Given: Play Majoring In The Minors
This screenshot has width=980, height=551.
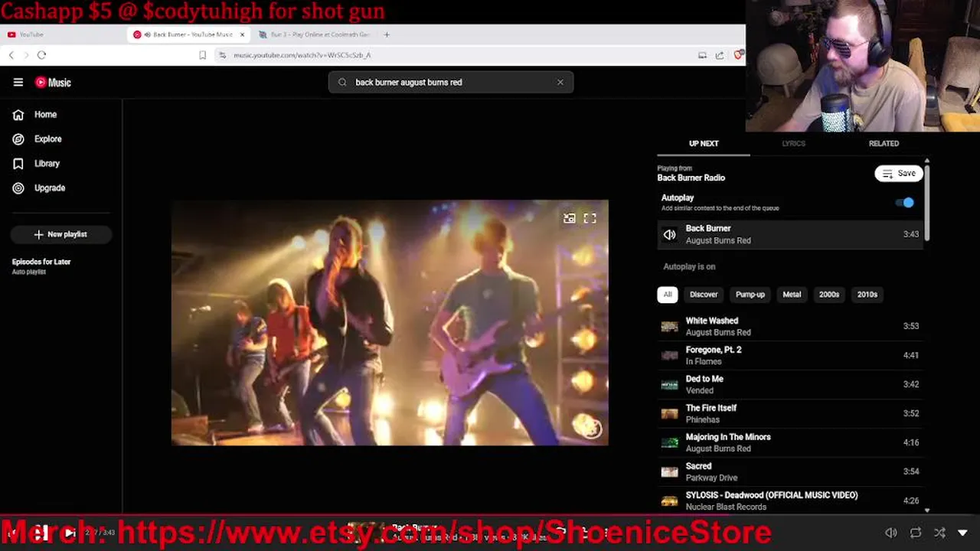Looking at the screenshot, I should point(790,442).
